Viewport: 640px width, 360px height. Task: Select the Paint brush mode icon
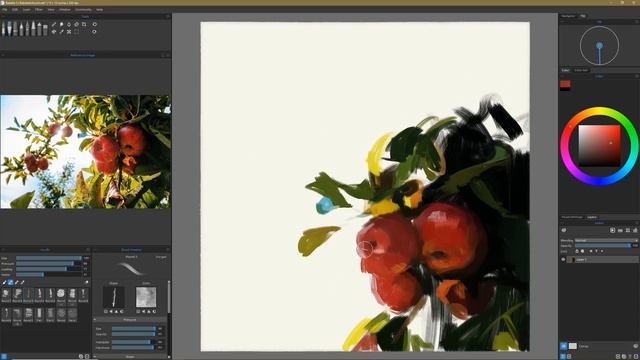click(x=4, y=282)
